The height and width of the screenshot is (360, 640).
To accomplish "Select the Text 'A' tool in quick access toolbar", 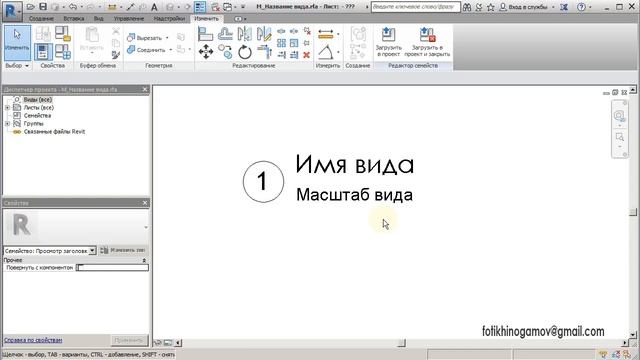I will 154,7.
